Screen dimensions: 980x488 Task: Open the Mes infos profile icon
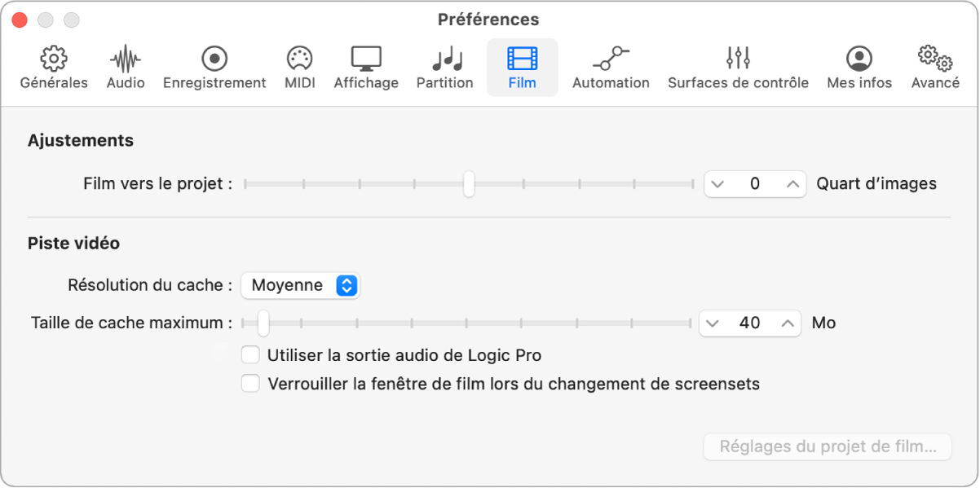click(859, 59)
